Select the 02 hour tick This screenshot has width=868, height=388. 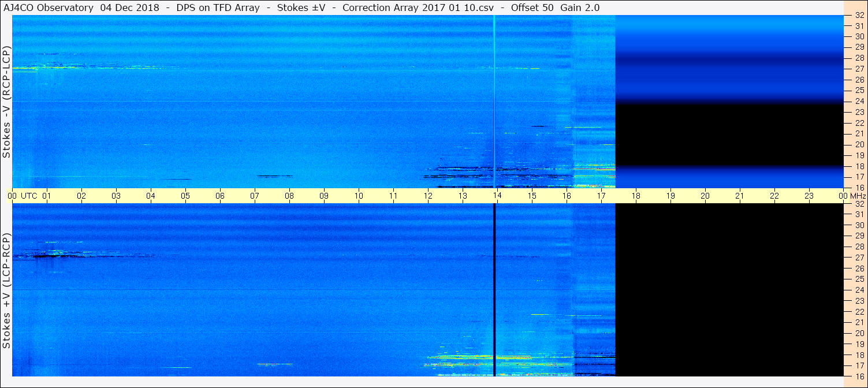[81, 196]
